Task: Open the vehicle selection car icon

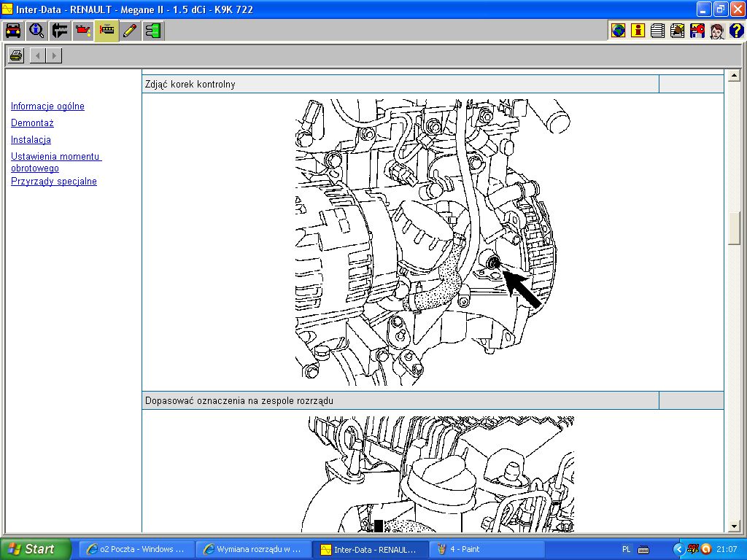Action: point(13,31)
